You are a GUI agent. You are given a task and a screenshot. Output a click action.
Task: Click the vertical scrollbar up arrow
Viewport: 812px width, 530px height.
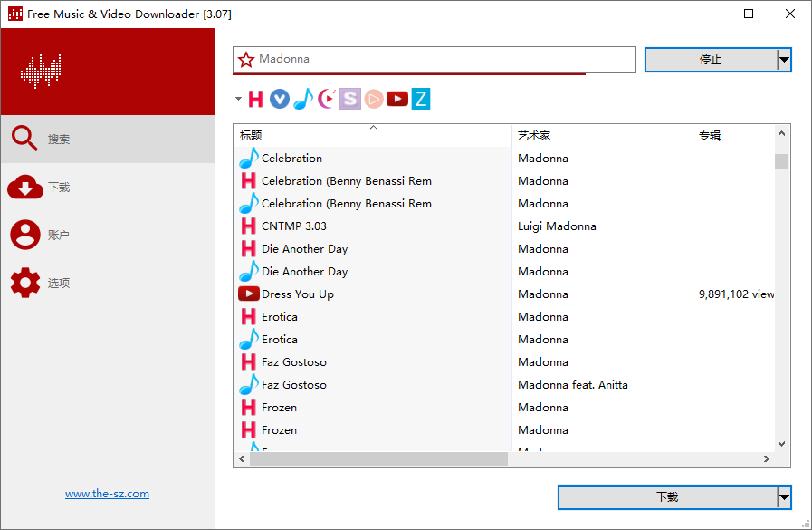click(x=782, y=134)
